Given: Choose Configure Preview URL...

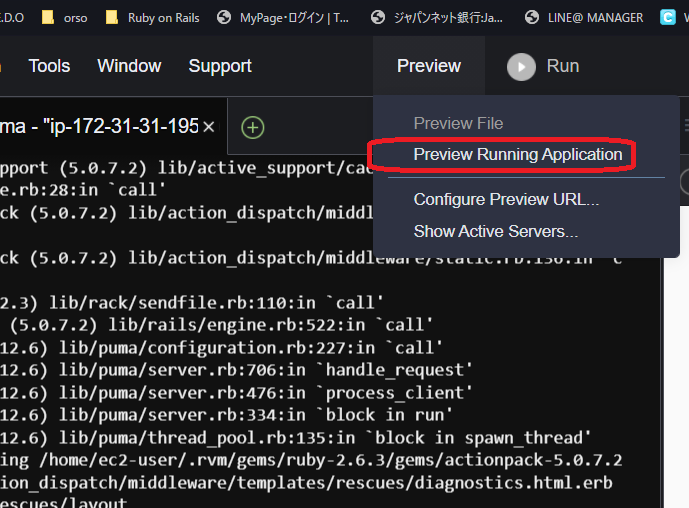Looking at the screenshot, I should [x=506, y=200].
